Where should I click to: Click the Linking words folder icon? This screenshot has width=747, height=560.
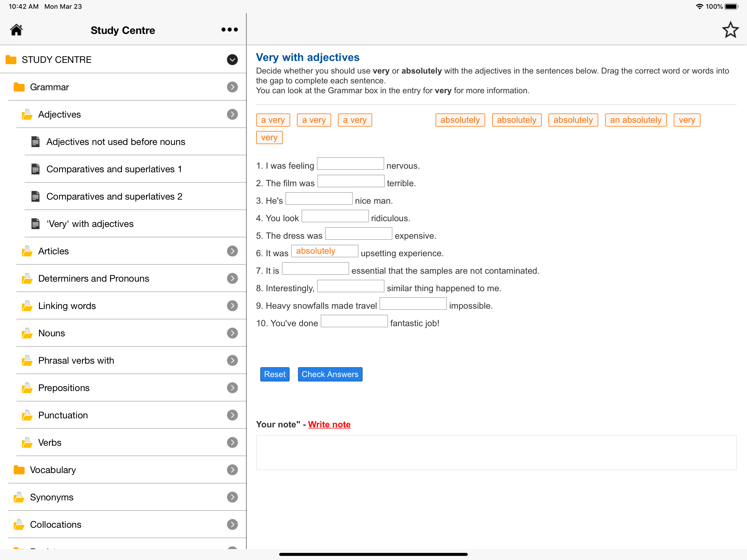27,306
